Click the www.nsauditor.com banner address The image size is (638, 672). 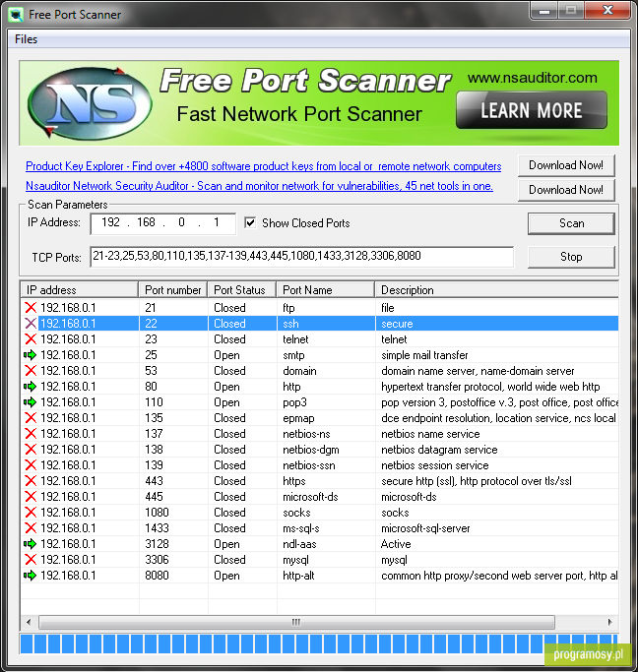532,78
